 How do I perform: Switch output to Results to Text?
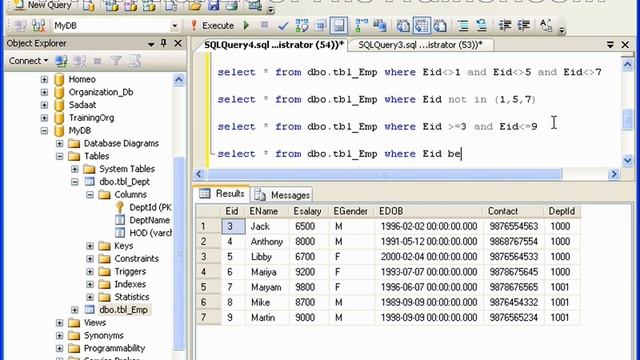coord(403,26)
